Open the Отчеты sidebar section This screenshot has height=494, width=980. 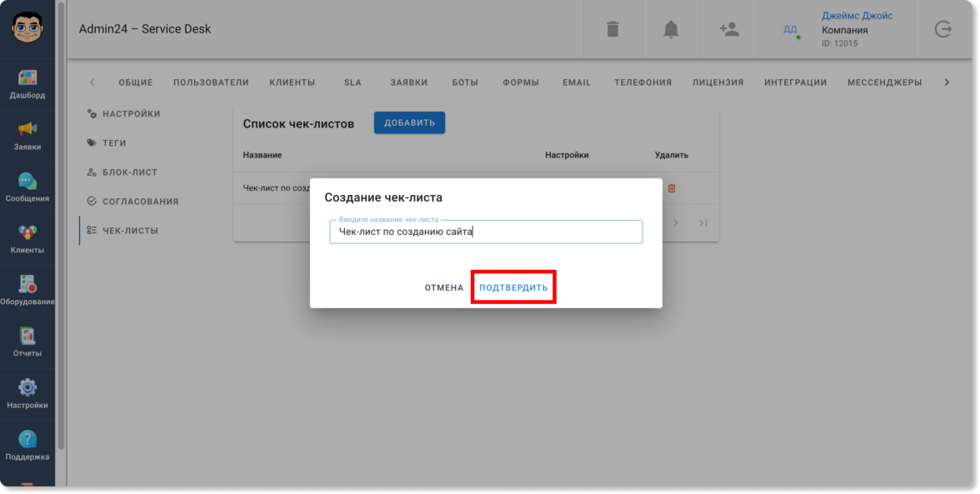tap(27, 342)
